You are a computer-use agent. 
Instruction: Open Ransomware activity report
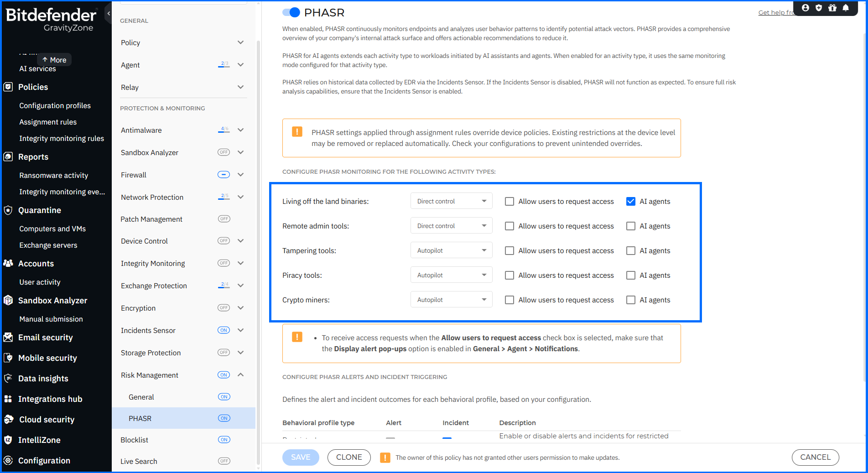click(x=53, y=175)
